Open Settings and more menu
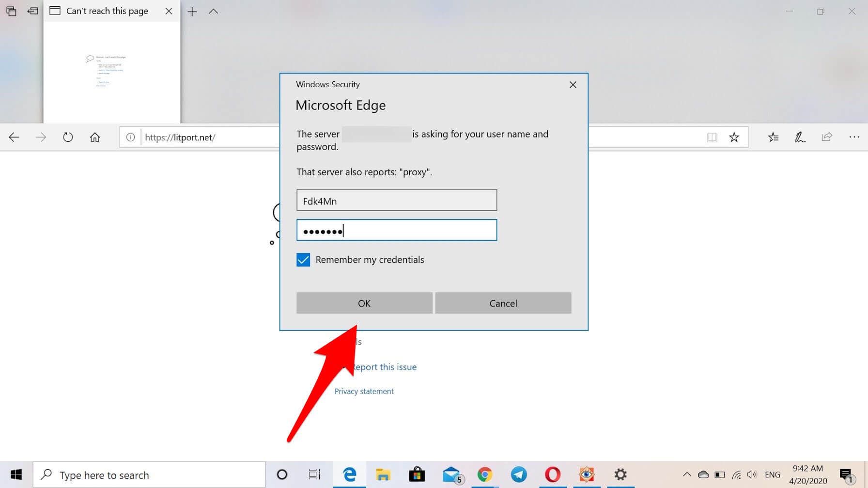This screenshot has height=488, width=868. click(x=854, y=137)
